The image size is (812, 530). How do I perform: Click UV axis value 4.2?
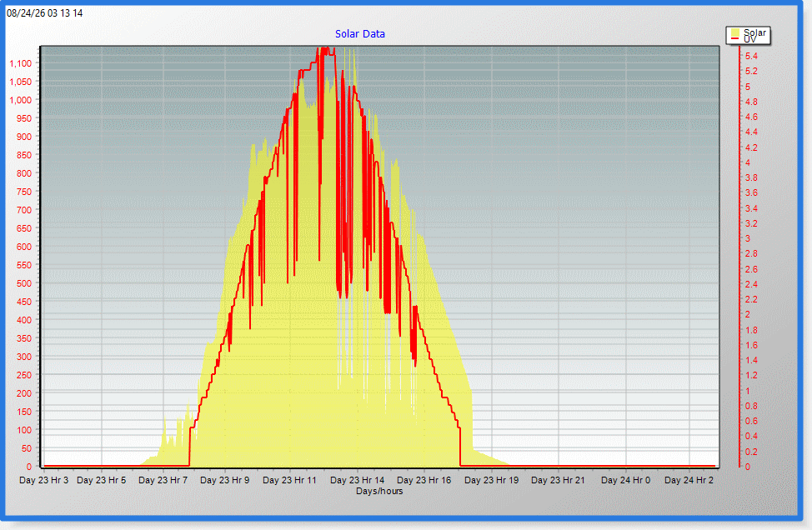pyautogui.click(x=751, y=147)
